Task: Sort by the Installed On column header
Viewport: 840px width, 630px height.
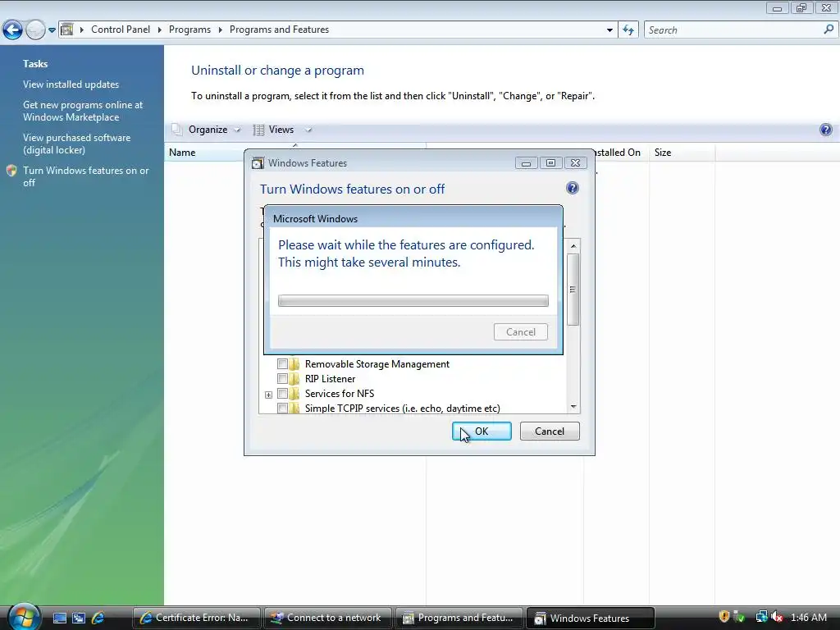Action: tap(618, 153)
